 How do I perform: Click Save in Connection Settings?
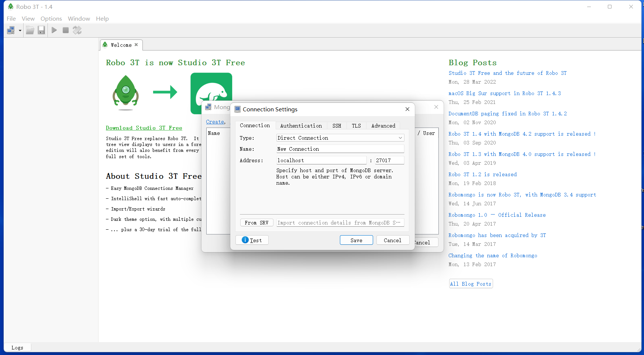(356, 240)
